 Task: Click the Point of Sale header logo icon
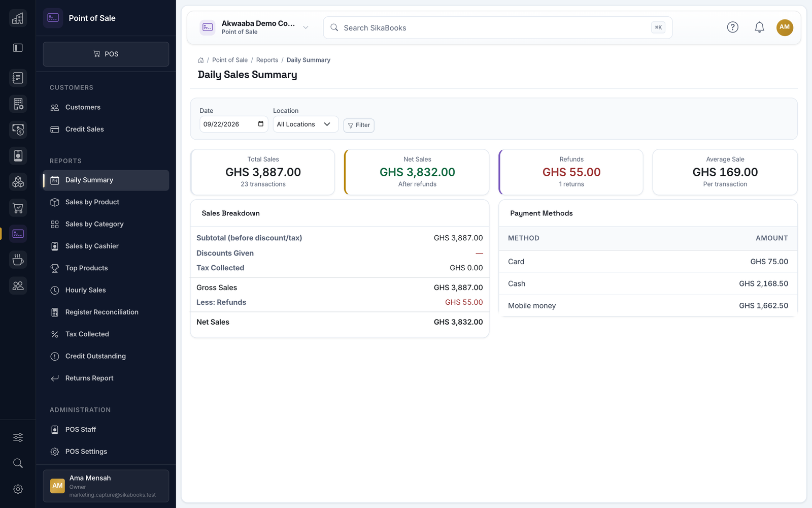(53, 18)
